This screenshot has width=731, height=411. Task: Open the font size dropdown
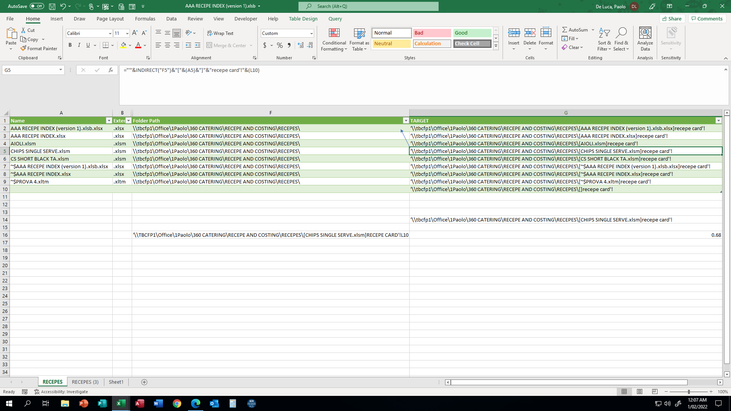tap(127, 33)
